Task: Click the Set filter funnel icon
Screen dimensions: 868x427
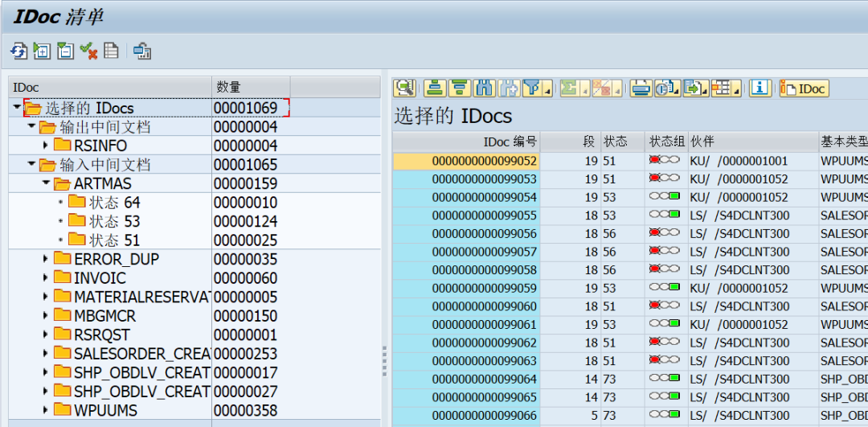Action: (x=531, y=88)
